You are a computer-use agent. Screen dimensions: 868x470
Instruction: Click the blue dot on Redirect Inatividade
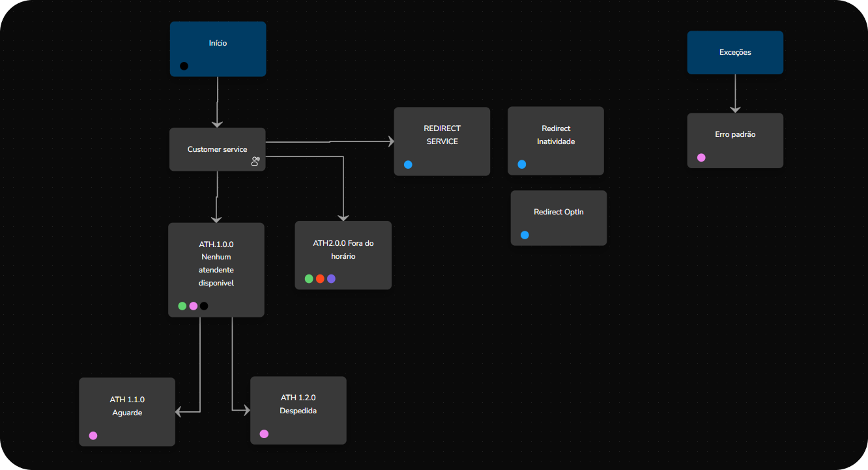(522, 165)
